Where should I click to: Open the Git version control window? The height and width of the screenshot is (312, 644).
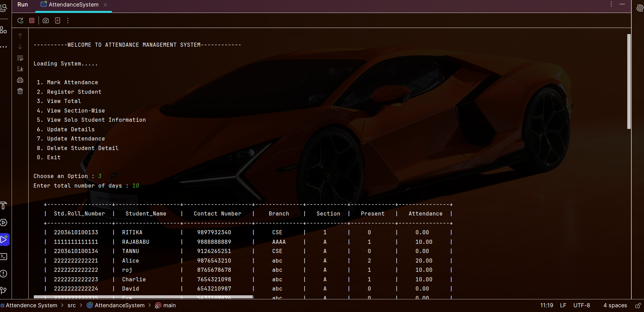[x=3, y=290]
